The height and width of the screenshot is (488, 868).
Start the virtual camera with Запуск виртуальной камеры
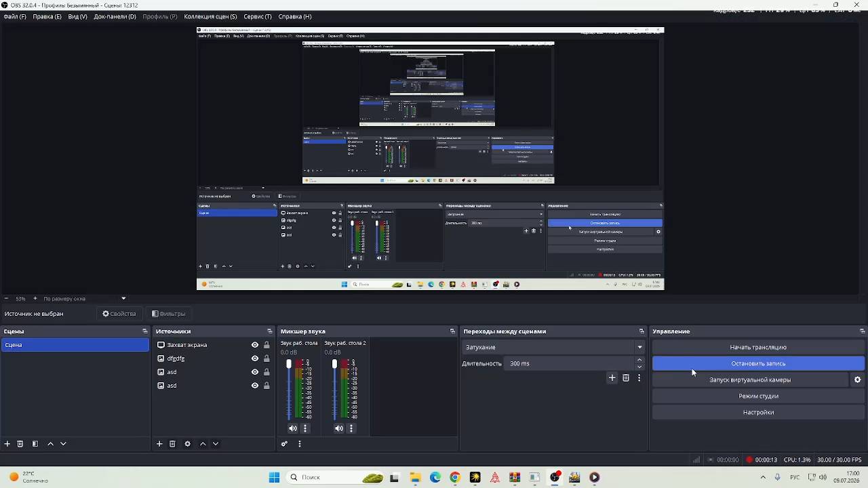click(x=750, y=380)
